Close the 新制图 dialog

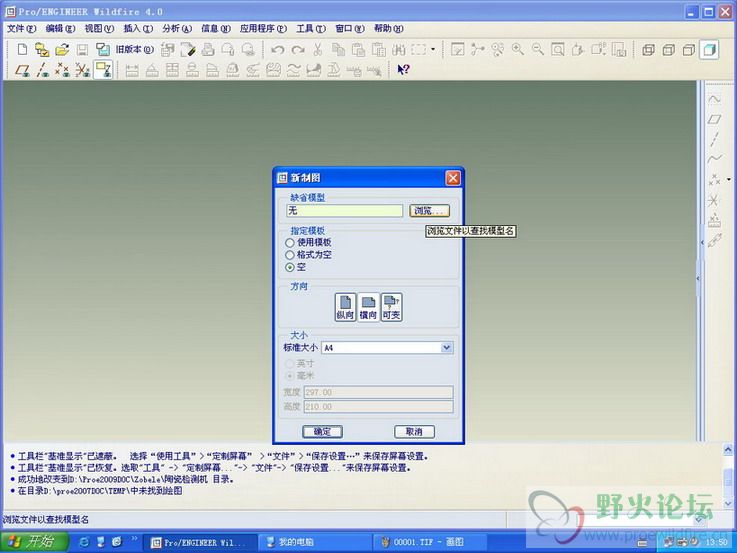[453, 178]
